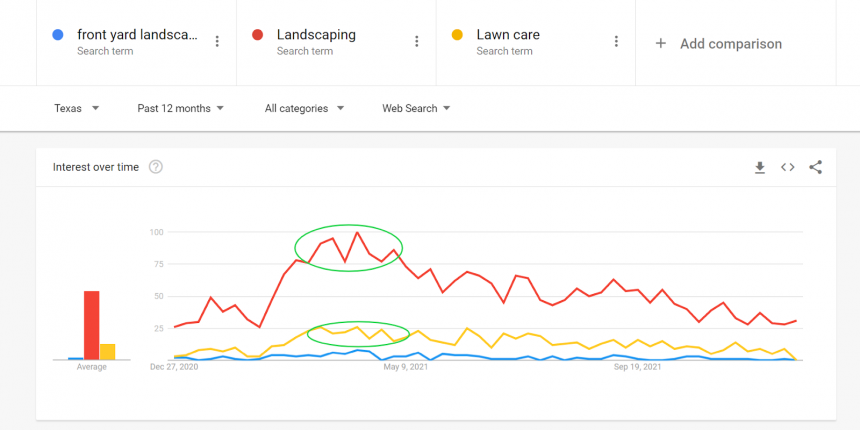
Task: Expand the Texas region dropdown
Action: tap(77, 108)
